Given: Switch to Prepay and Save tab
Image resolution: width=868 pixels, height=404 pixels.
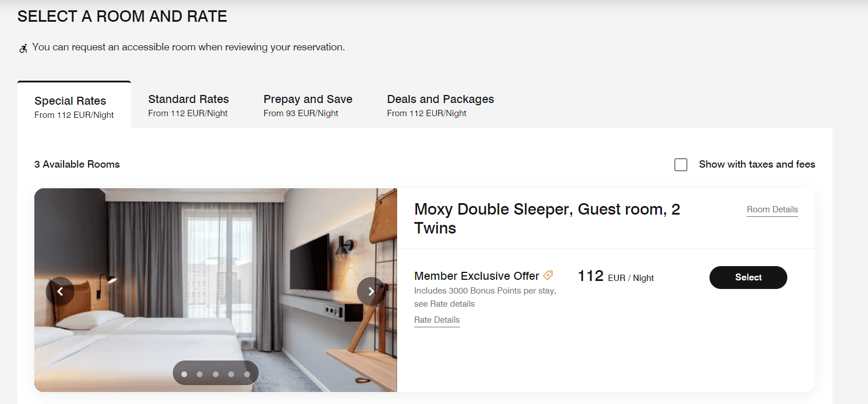Looking at the screenshot, I should [x=308, y=105].
